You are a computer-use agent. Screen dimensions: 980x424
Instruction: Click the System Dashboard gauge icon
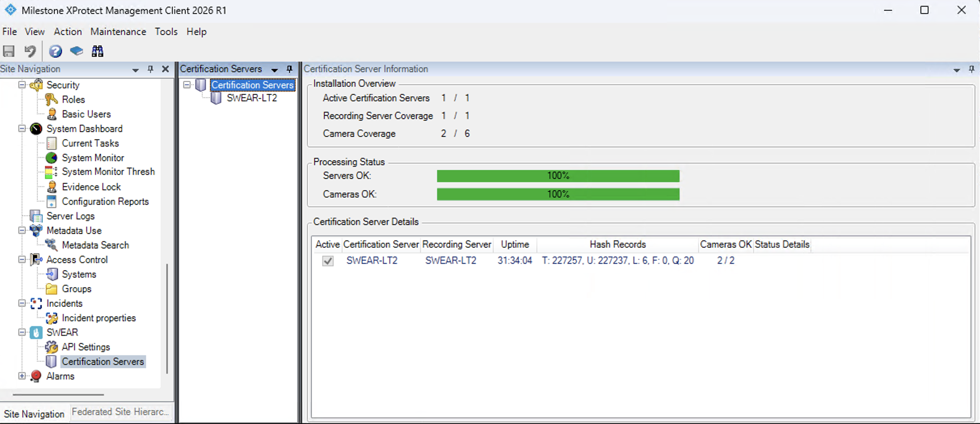(36, 129)
